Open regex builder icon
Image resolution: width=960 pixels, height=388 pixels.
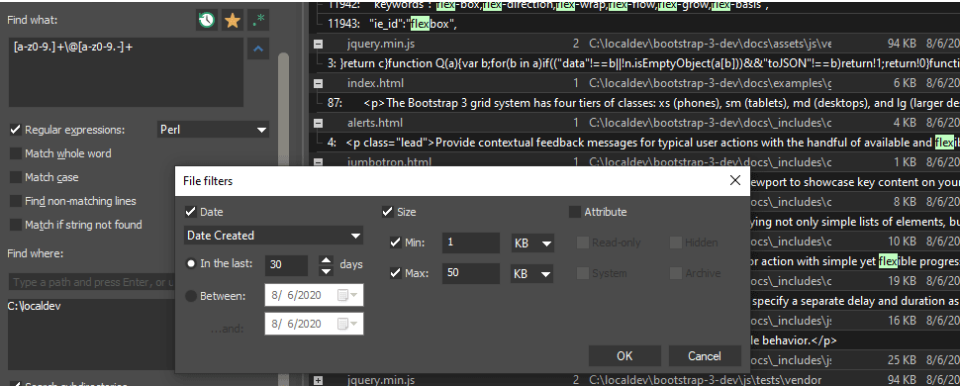258,21
